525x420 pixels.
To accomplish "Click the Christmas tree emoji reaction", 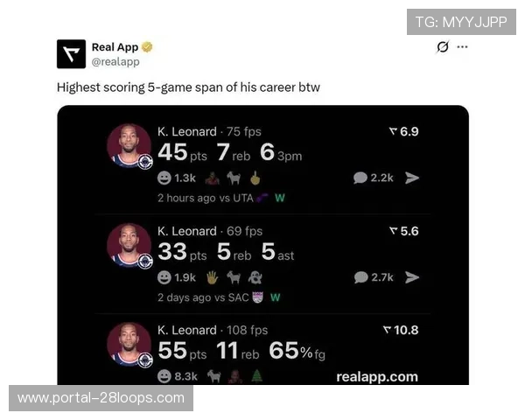I will pos(256,376).
